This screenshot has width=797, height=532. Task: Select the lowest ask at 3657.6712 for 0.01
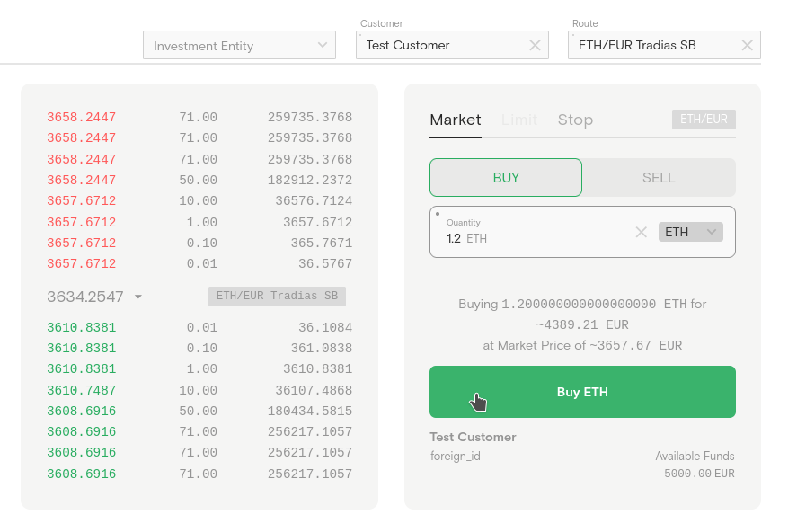click(x=199, y=264)
